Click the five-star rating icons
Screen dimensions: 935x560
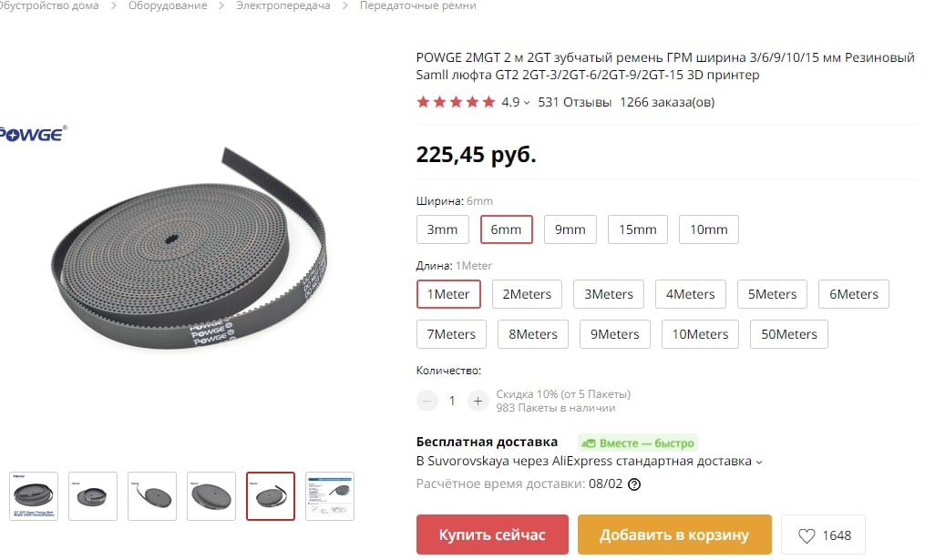click(x=457, y=102)
